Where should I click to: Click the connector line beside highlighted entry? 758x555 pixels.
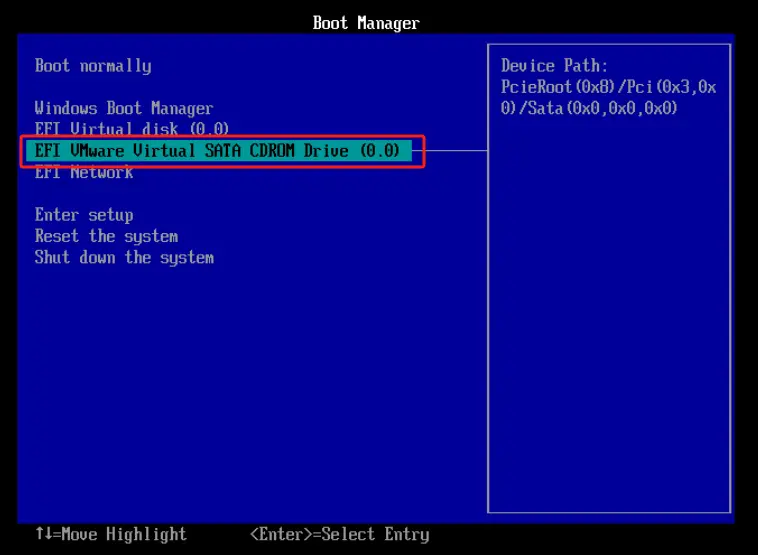[456, 151]
